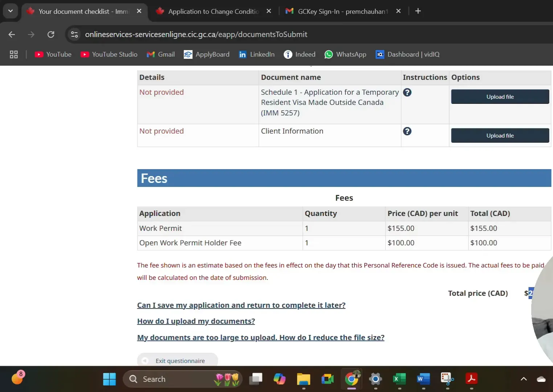Click the address bar URL
This screenshot has width=553, height=392.
point(196,34)
